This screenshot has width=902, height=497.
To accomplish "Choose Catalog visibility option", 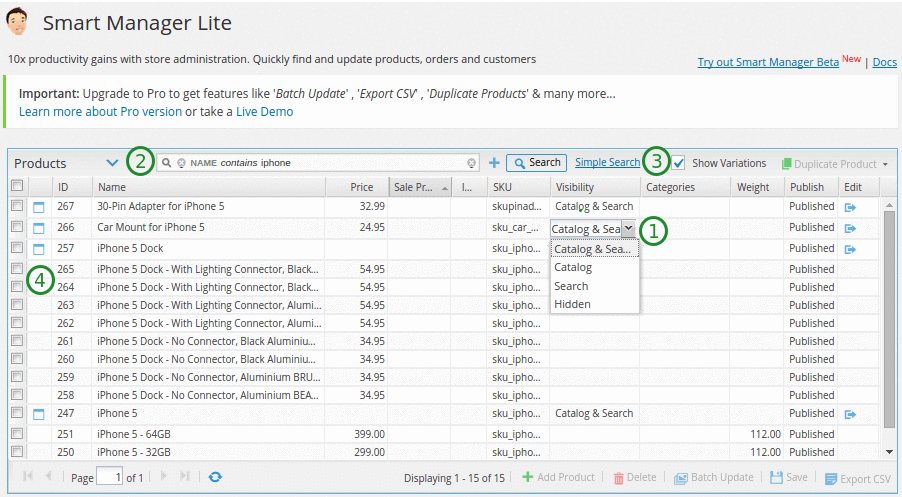I will click(x=595, y=267).
